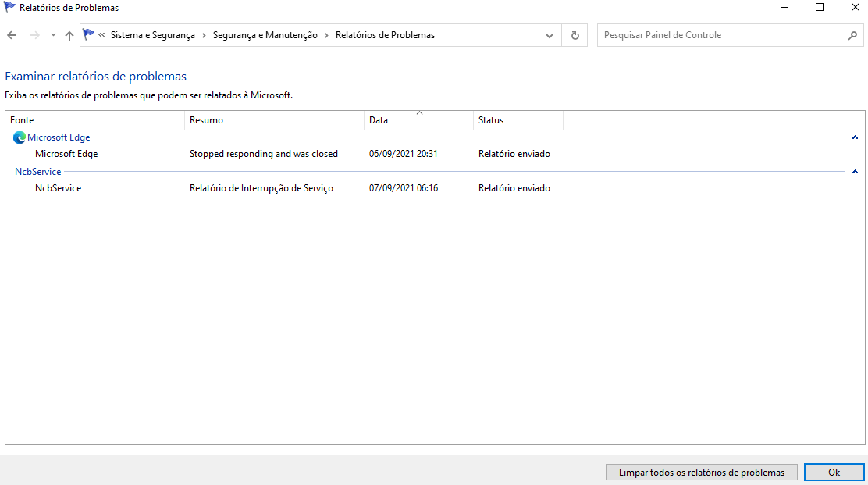Sort by the Fonte column header

coord(94,120)
